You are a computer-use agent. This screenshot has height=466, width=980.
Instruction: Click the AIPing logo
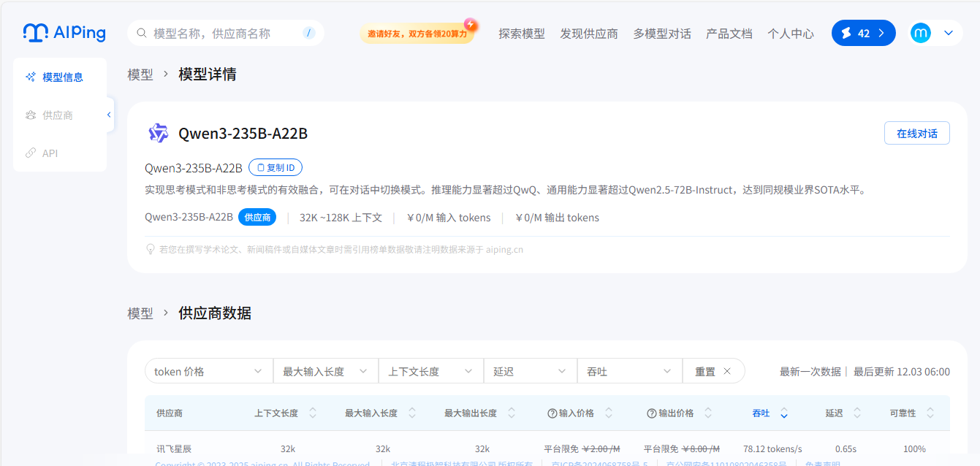coord(64,33)
